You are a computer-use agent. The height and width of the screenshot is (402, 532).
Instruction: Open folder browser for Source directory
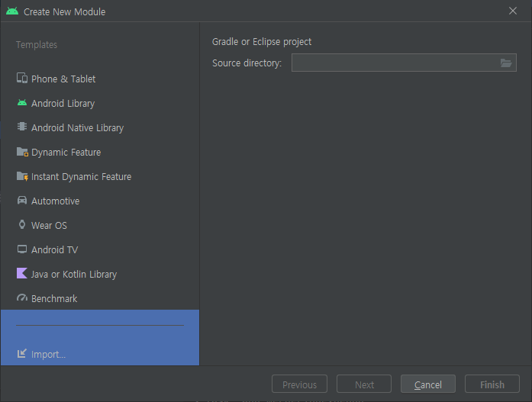(506, 63)
